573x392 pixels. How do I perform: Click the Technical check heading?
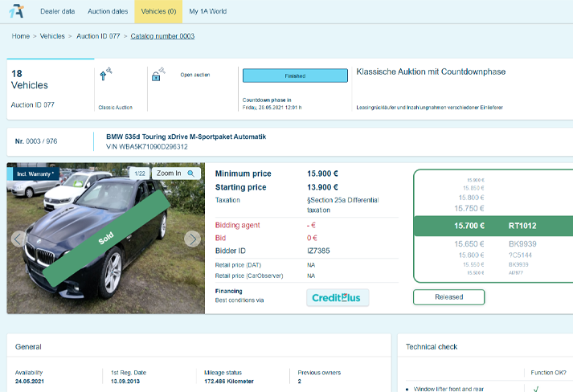432,347
